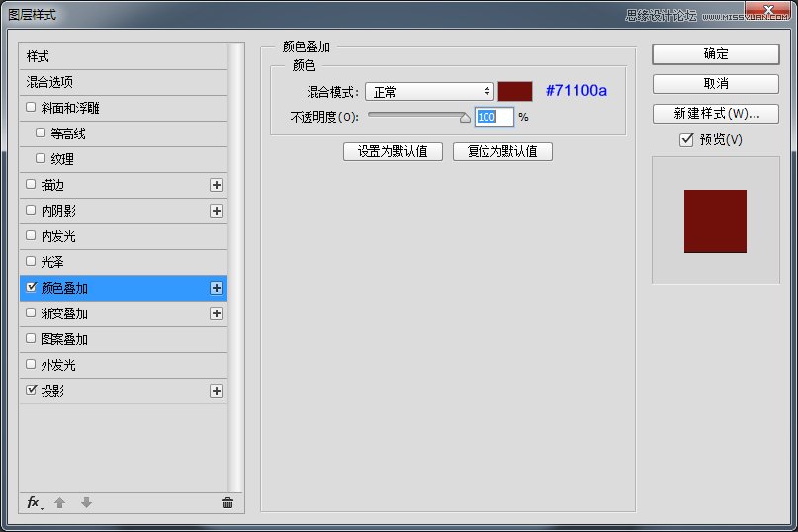
Task: Open the fx add-effect menu icon
Action: [x=34, y=503]
